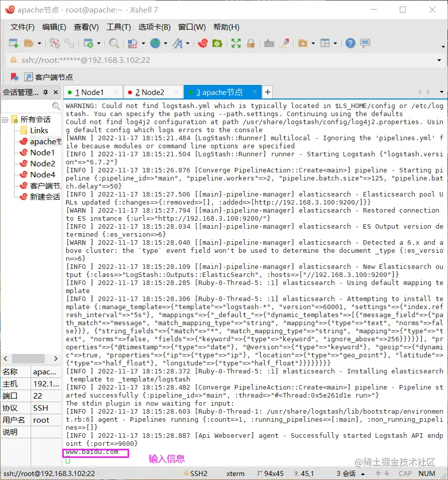Viewport: 448px width, 480px height.
Task: Expand the Properties dropdown arrow
Action: (98, 43)
